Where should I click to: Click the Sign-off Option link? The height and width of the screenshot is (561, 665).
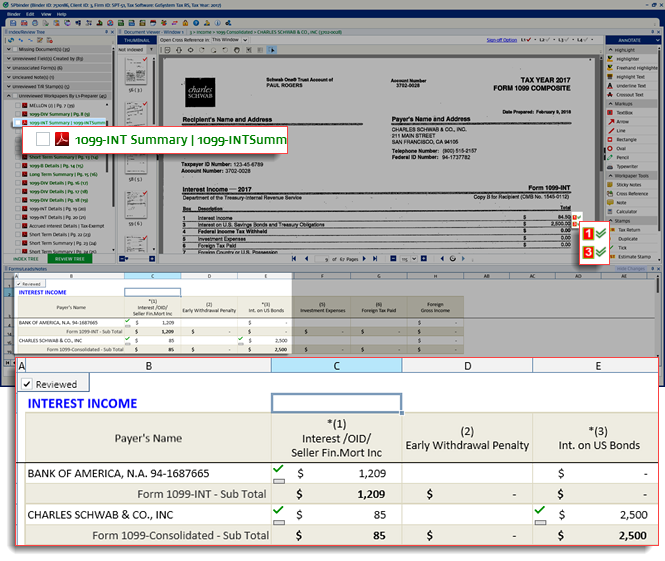[501, 40]
